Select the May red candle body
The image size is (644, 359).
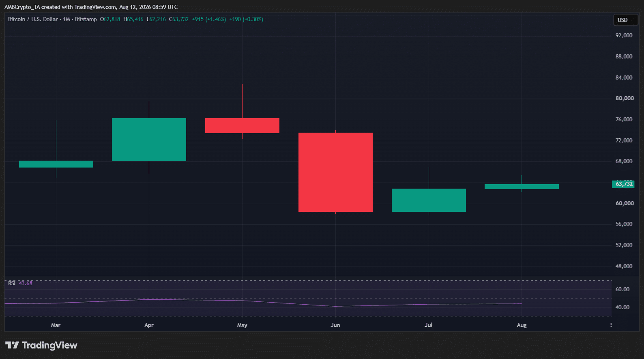(x=242, y=125)
